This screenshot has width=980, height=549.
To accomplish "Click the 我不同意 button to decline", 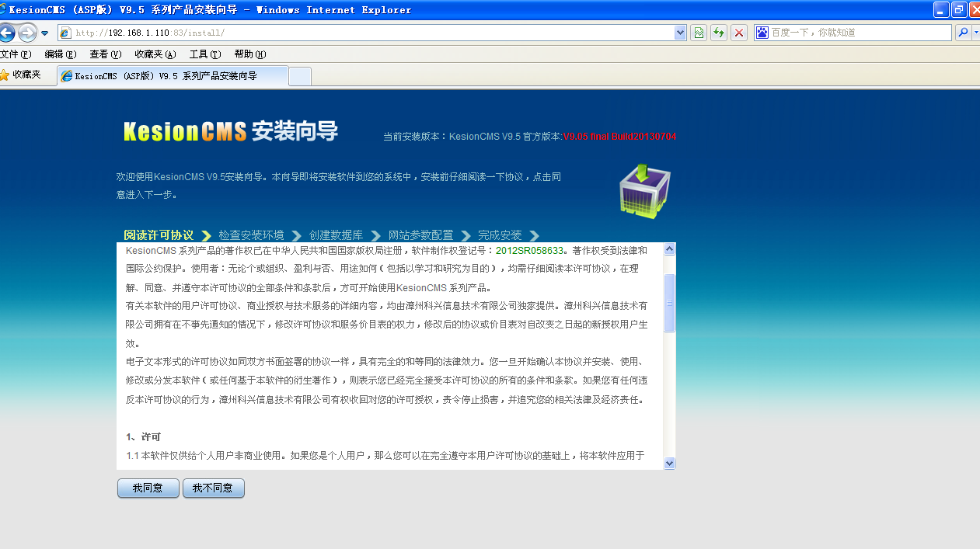I will click(213, 488).
